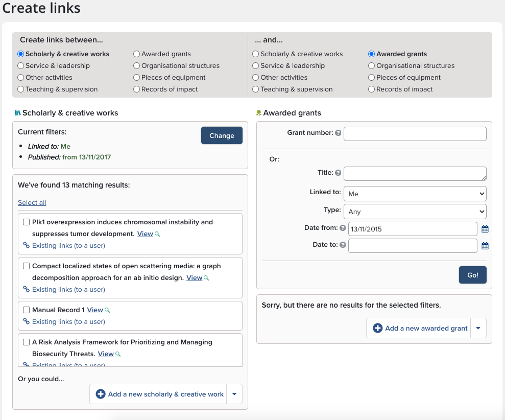The image size is (505, 420).
Task: Click the calendar icon beside Date from
Action: (x=485, y=229)
